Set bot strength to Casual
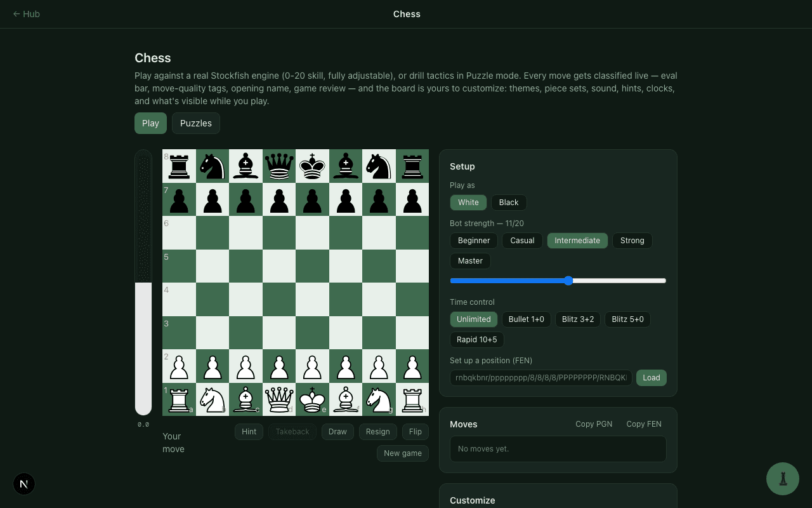This screenshot has width=812, height=508. pos(522,241)
